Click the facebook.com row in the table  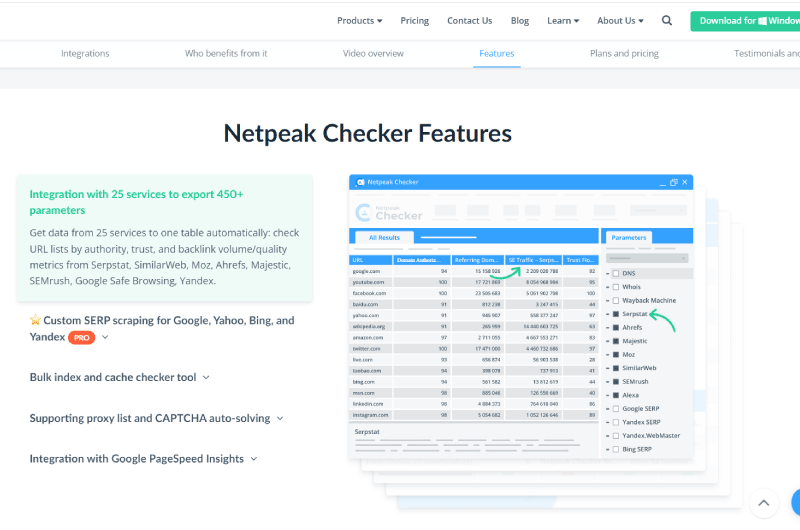473,293
